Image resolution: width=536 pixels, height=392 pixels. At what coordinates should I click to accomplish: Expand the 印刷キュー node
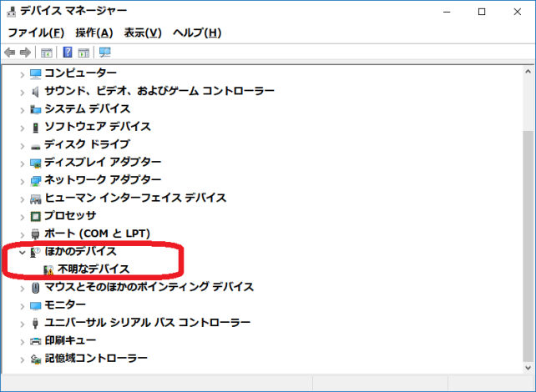click(23, 341)
